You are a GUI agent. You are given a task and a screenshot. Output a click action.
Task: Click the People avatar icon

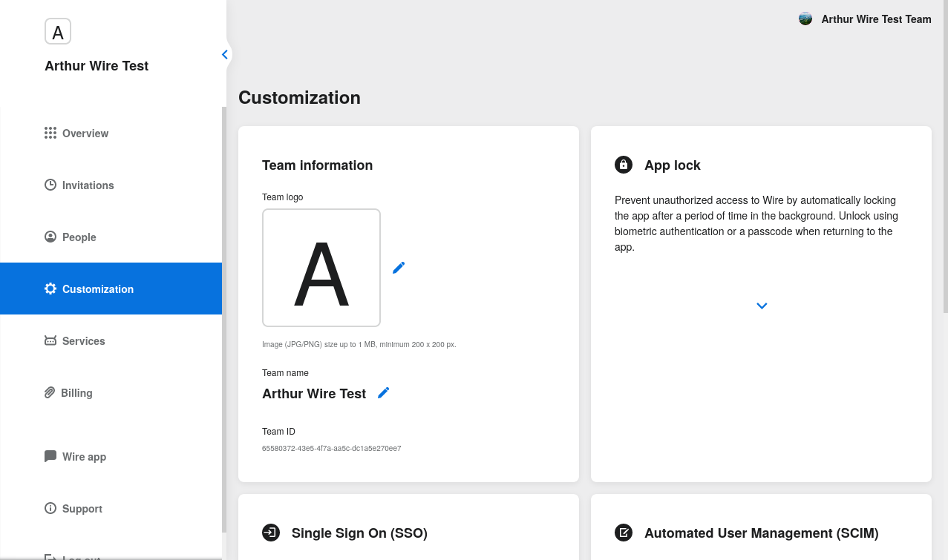[50, 237]
